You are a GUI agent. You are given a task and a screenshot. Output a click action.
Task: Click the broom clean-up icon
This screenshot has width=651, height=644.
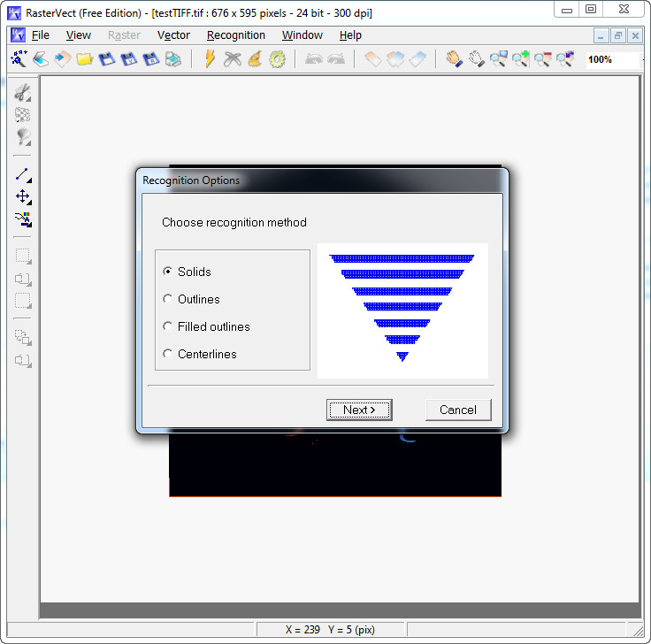tap(255, 59)
